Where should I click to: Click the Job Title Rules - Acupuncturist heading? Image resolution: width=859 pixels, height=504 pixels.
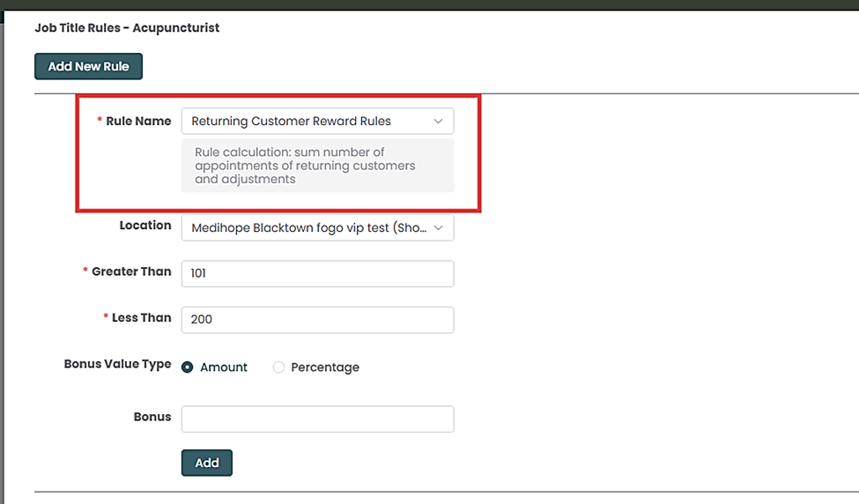click(x=127, y=28)
